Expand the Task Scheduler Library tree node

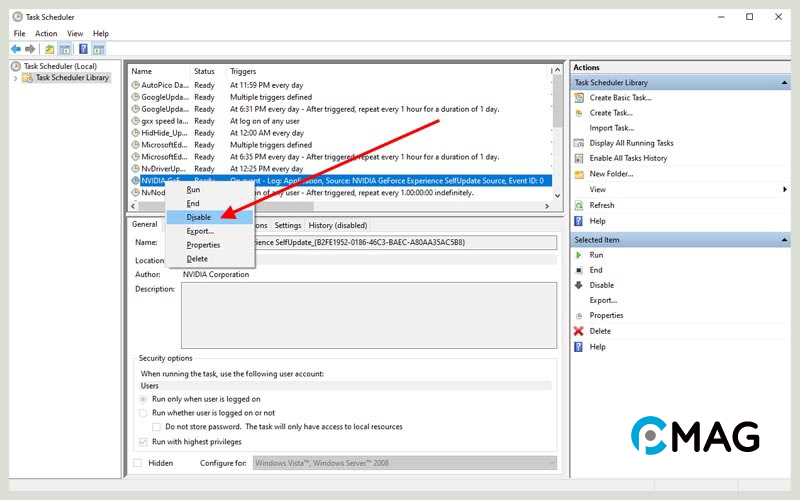(15, 78)
